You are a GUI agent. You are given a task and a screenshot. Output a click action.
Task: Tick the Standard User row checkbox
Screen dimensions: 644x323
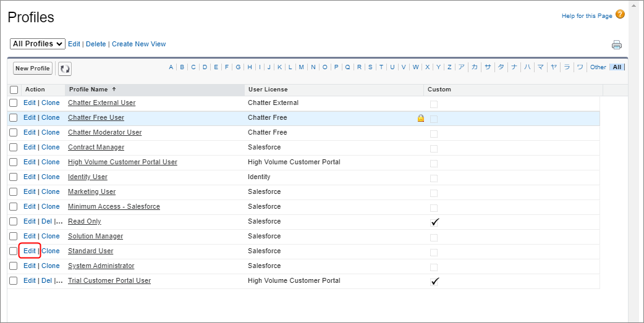click(14, 251)
